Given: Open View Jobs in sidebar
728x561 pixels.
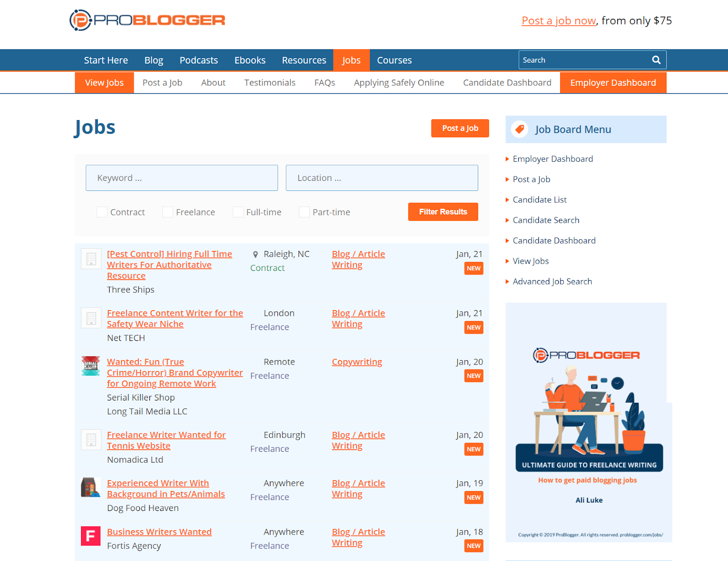Looking at the screenshot, I should coord(531,261).
